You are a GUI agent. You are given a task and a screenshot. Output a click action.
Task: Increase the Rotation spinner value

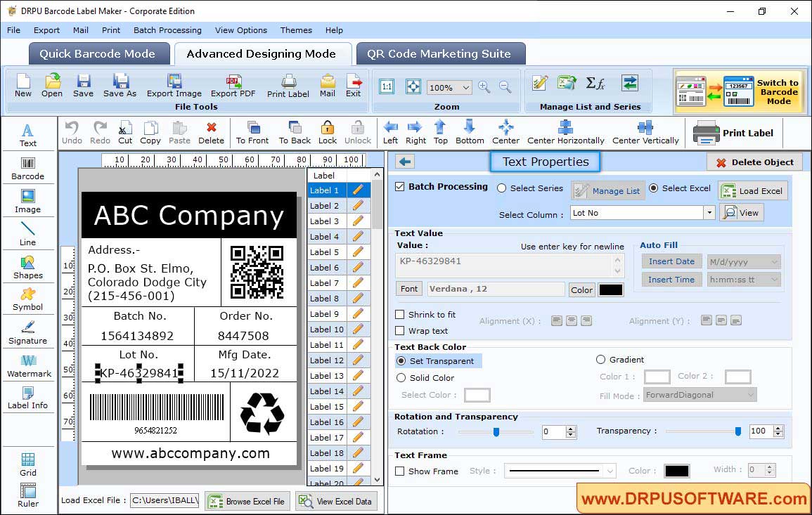tap(571, 429)
